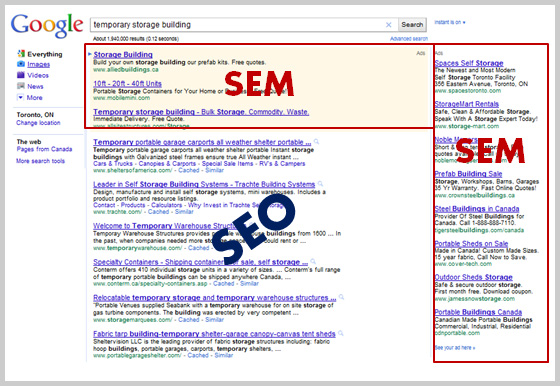560x386 pixels.
Task: Preview the Temporary portable garage carports result magnifier
Action: pyautogui.click(x=316, y=142)
